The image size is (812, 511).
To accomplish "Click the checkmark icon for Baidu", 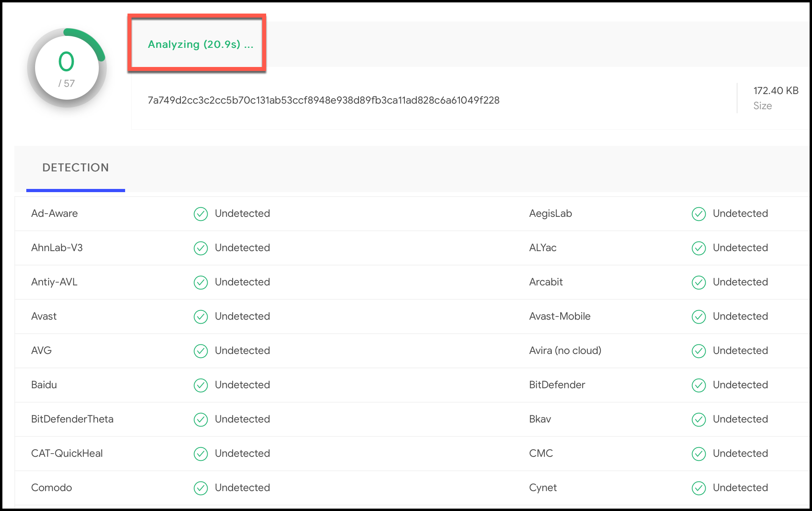I will (201, 385).
